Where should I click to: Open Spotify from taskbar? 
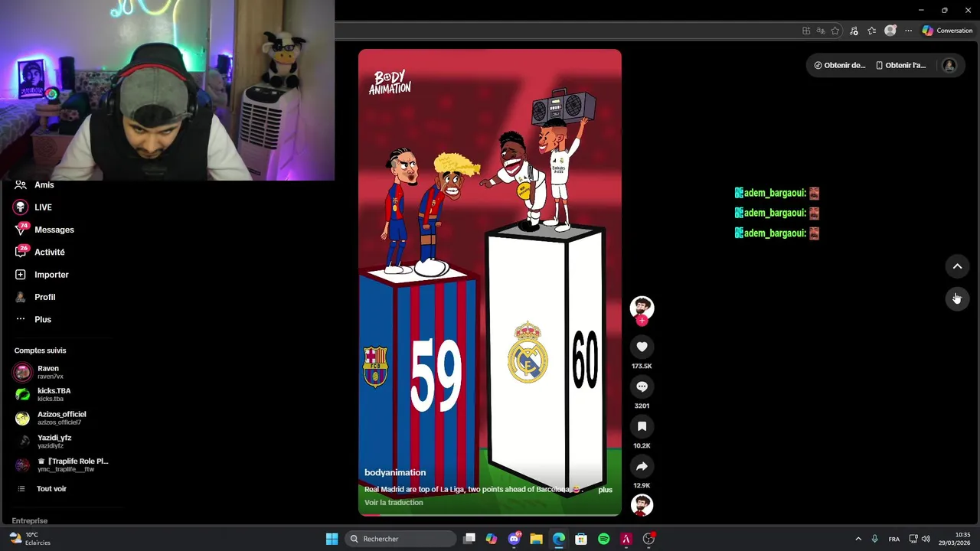coord(603,539)
